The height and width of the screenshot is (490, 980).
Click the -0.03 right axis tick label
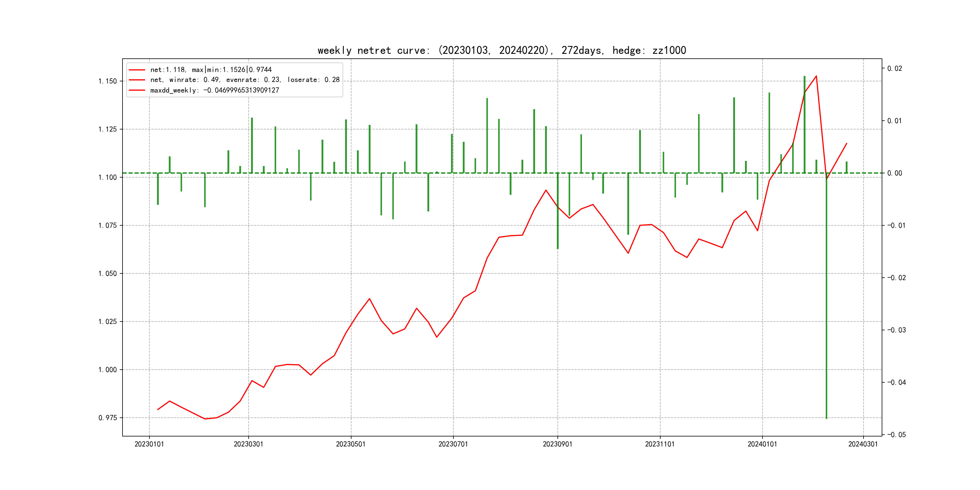(x=896, y=330)
